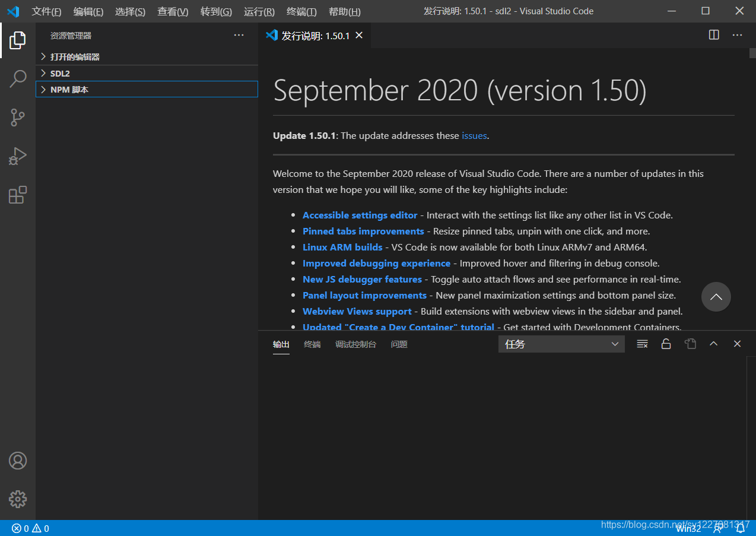Open the Source Control view
Screen dimensions: 756x536
coord(18,118)
